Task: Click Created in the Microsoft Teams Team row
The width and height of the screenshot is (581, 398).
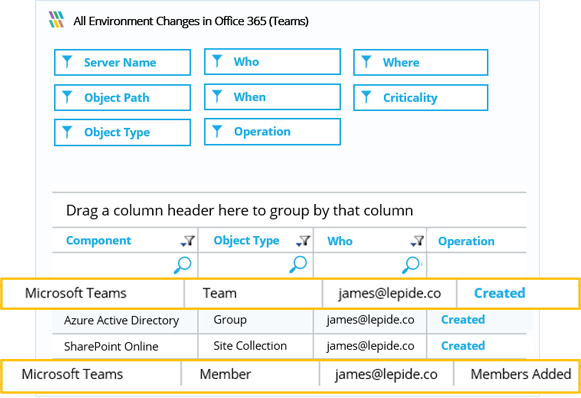Action: tap(499, 293)
